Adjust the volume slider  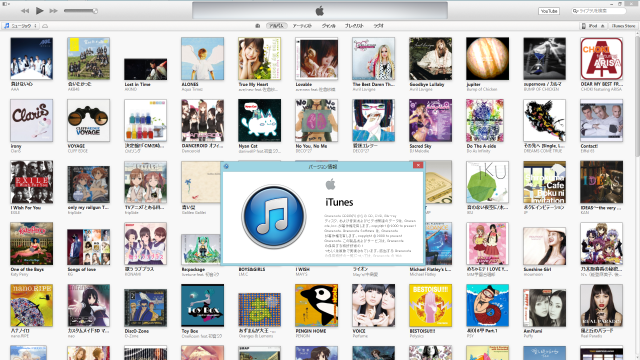click(80, 11)
